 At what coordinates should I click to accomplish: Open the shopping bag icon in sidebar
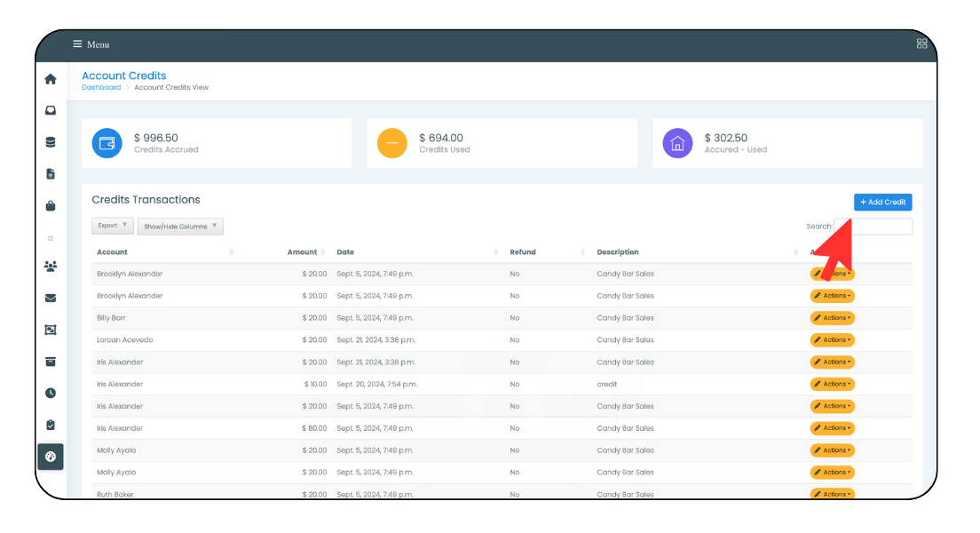[51, 206]
